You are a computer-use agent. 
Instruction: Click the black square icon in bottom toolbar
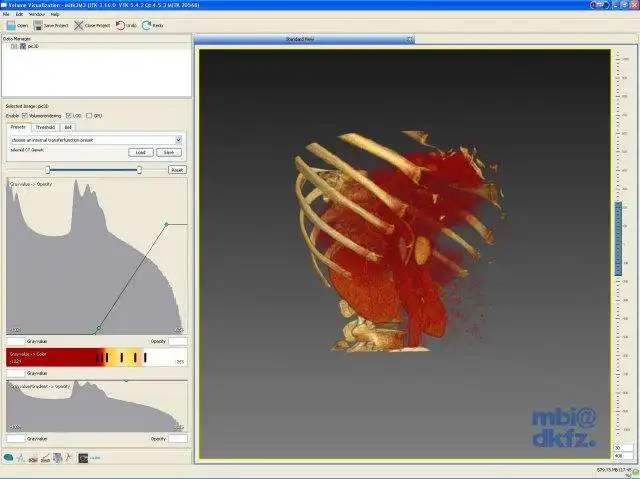(x=83, y=458)
